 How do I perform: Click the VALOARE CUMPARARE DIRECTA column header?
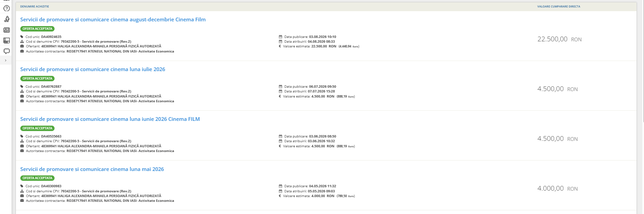pos(559,6)
